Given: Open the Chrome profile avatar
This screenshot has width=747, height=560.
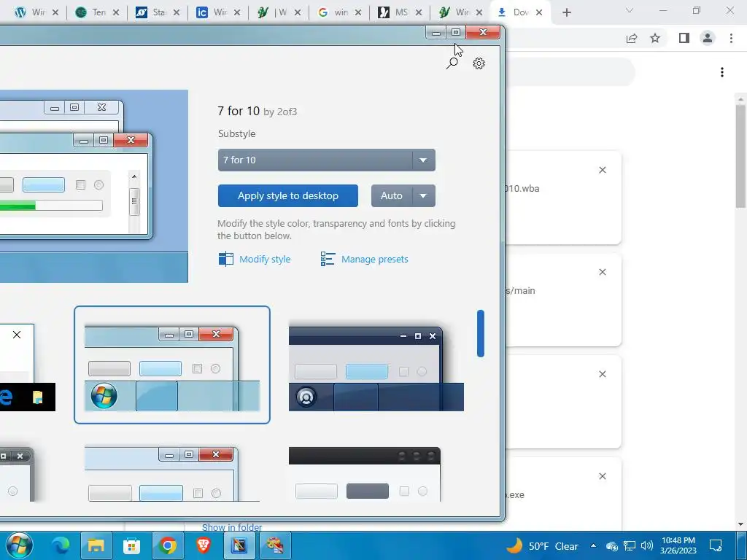Looking at the screenshot, I should click(x=708, y=38).
